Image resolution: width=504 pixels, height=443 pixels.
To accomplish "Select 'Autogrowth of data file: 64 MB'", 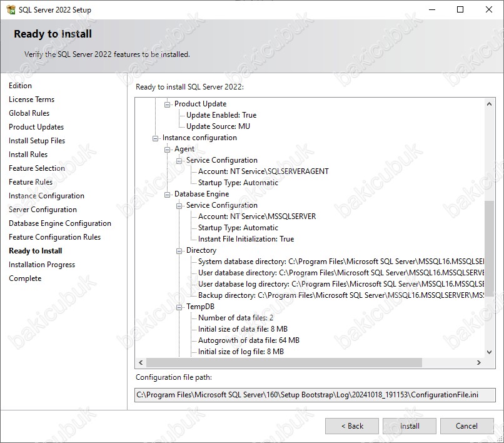I will coord(249,340).
